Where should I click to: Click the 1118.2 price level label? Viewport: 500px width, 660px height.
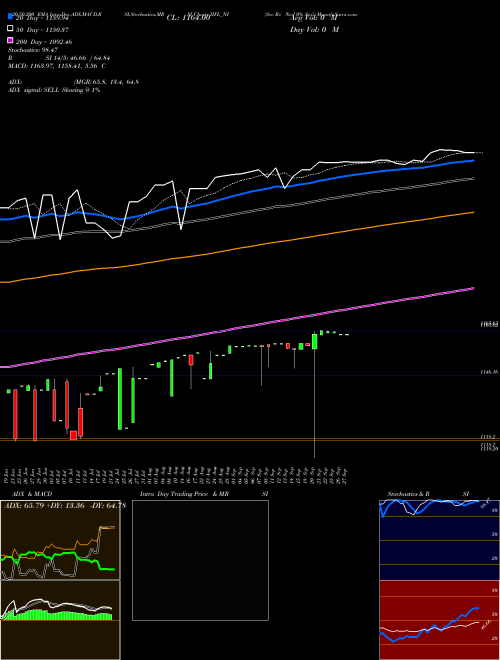click(x=488, y=437)
